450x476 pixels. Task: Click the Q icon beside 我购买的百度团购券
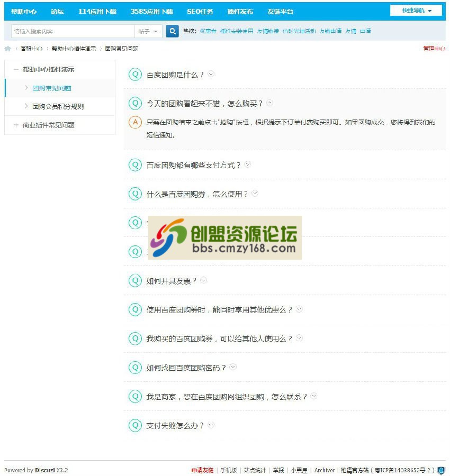point(135,338)
